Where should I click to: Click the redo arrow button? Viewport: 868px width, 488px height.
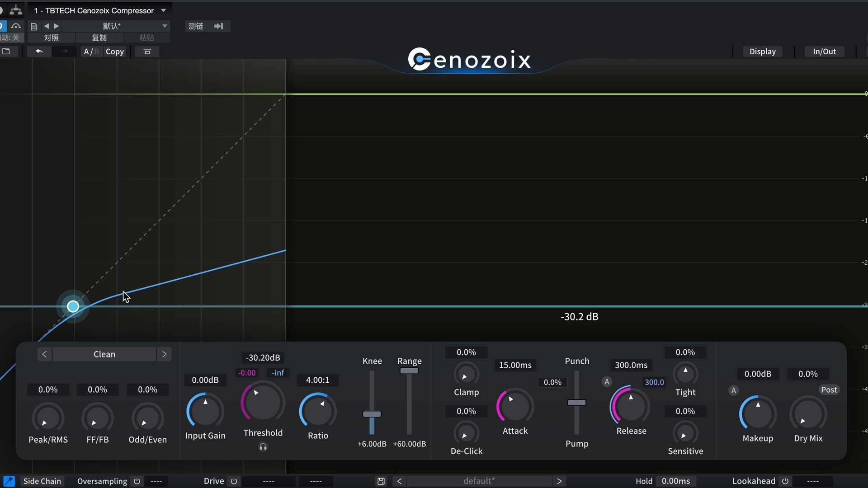pos(64,52)
